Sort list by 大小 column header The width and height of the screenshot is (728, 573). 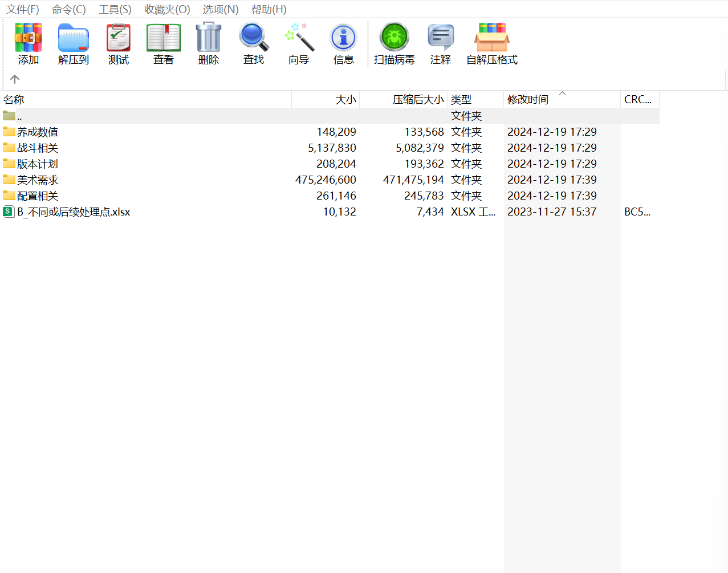click(x=345, y=100)
